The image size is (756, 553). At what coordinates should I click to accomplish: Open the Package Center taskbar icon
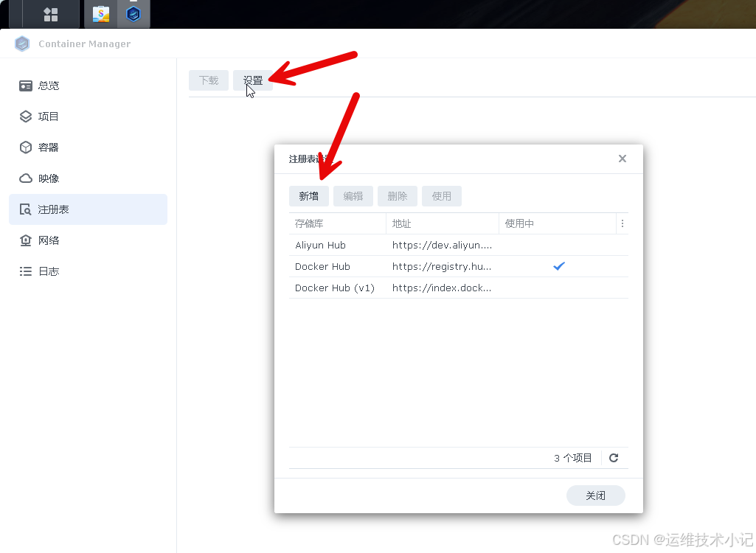101,14
